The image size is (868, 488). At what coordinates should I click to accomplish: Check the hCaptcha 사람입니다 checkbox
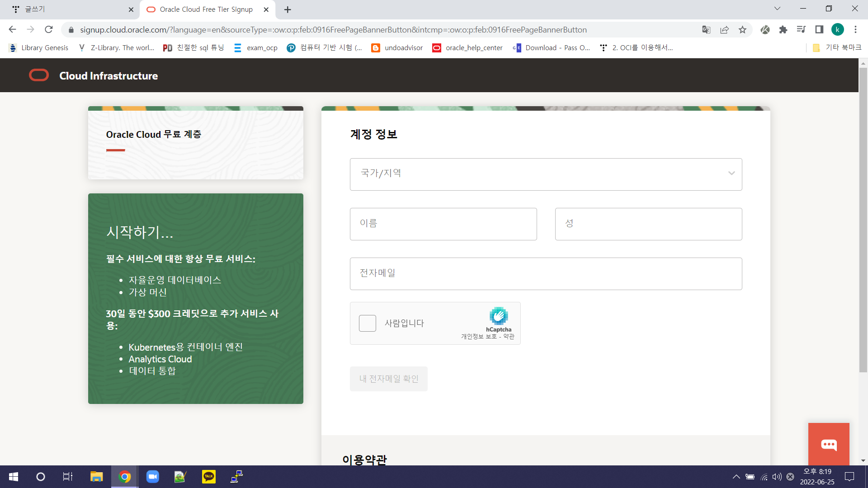(367, 324)
